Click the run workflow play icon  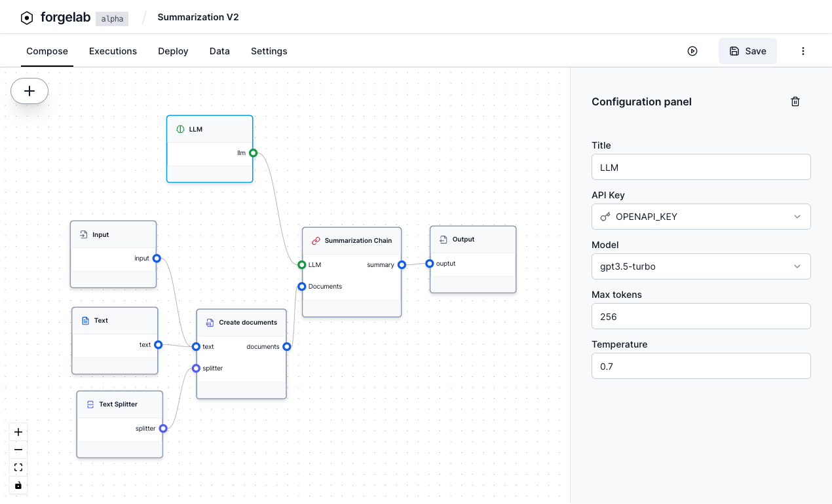(x=692, y=50)
